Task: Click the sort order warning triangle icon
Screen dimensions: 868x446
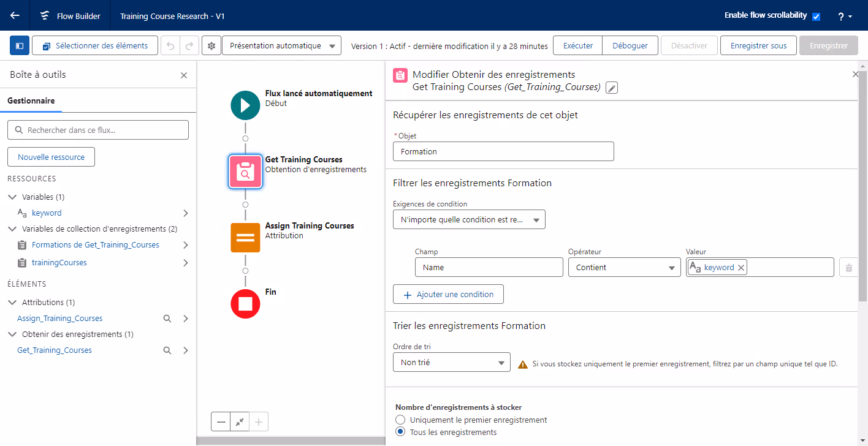Action: [522, 364]
